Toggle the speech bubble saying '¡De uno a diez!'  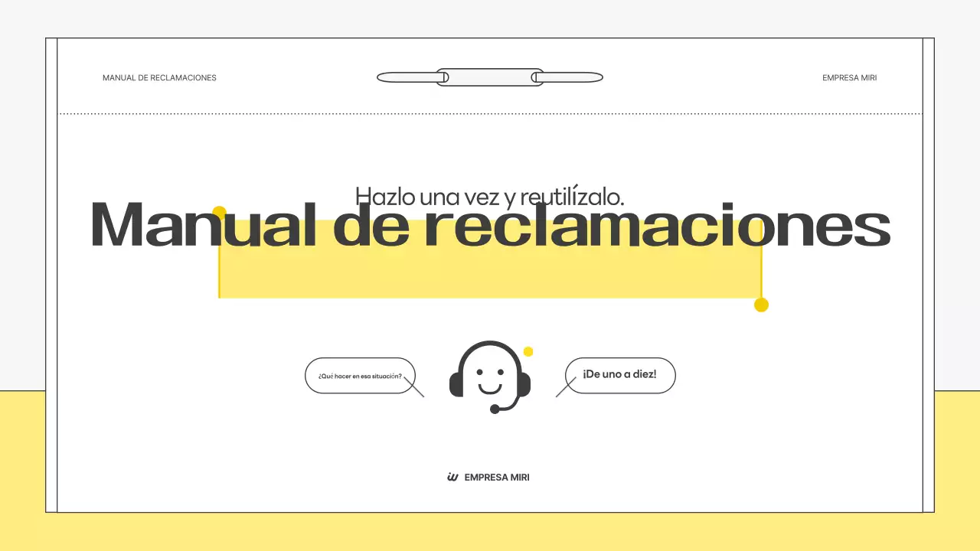point(620,374)
